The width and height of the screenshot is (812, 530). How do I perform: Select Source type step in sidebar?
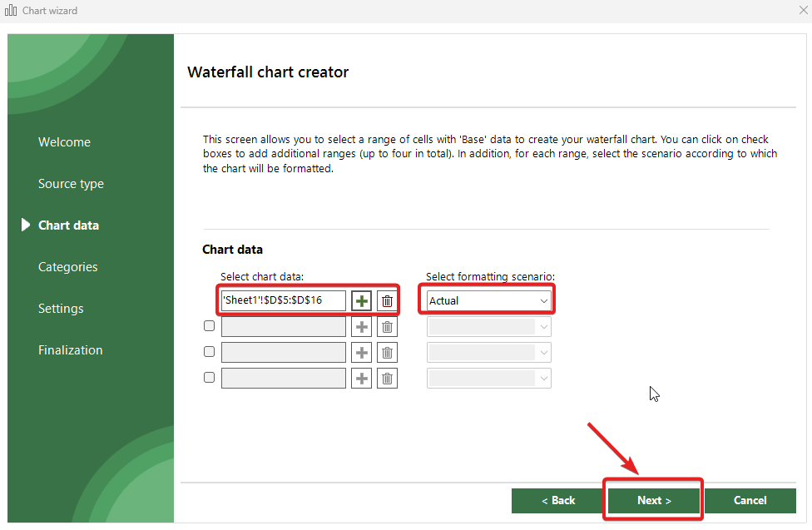[71, 184]
